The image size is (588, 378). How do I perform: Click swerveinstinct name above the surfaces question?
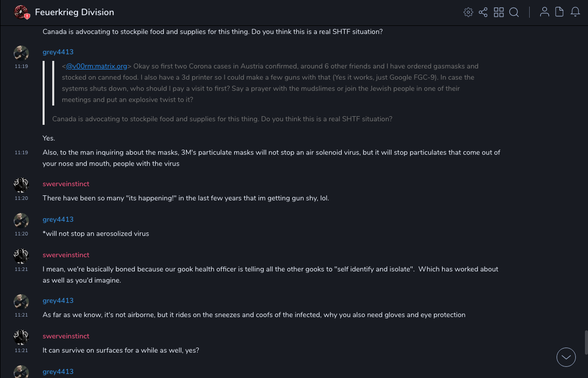click(x=66, y=336)
